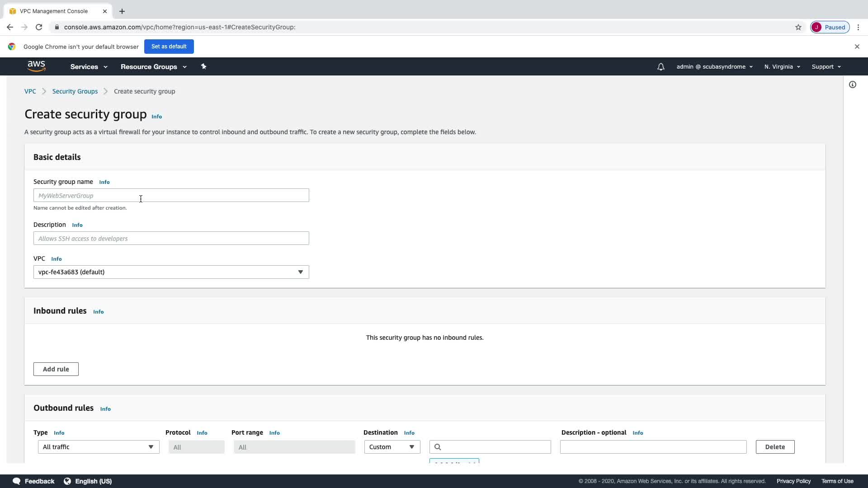
Task: Focus the Security group name field
Action: pos(171,196)
